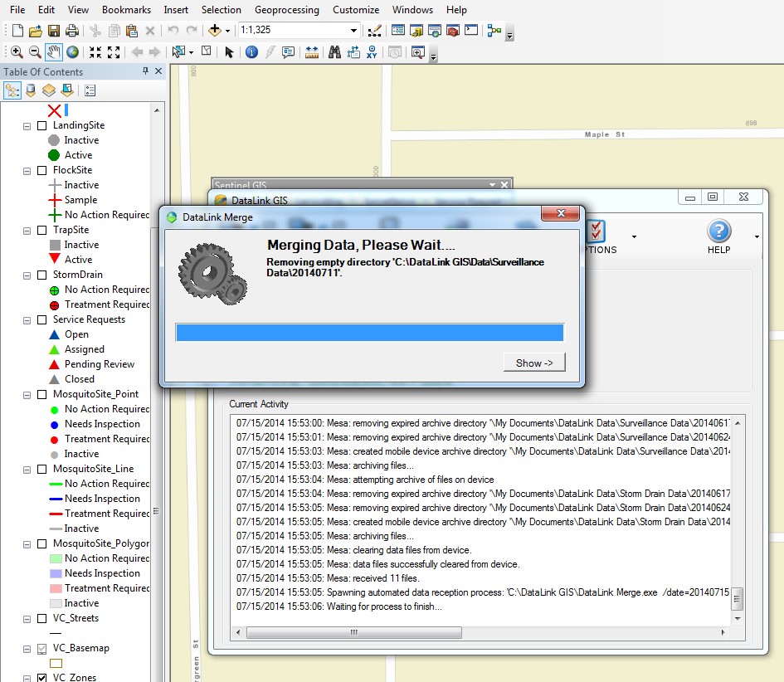Toggle the LandingSite layer checkbox
The width and height of the screenshot is (784, 682).
click(x=42, y=126)
